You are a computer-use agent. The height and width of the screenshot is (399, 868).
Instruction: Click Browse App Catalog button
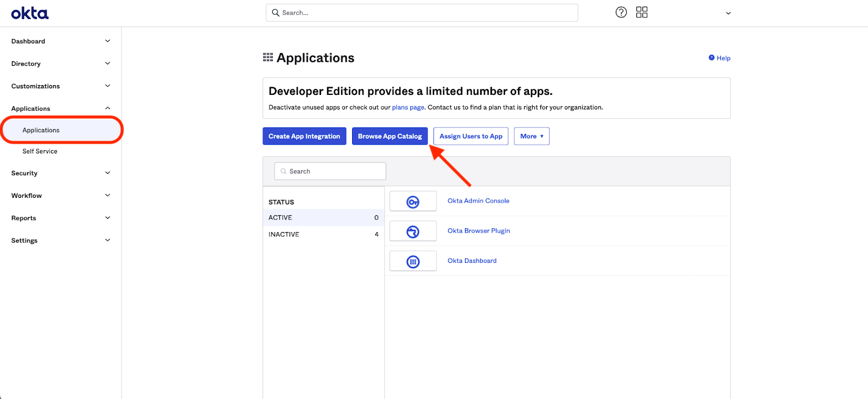pyautogui.click(x=390, y=136)
